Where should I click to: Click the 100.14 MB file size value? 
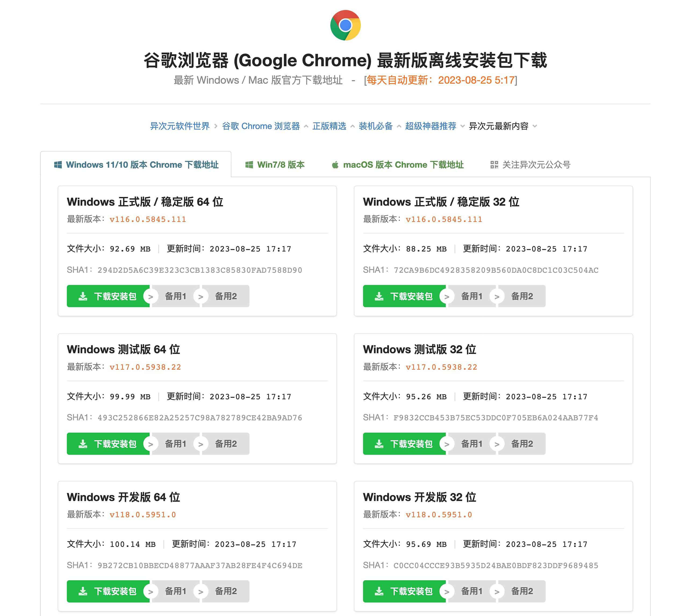click(133, 544)
